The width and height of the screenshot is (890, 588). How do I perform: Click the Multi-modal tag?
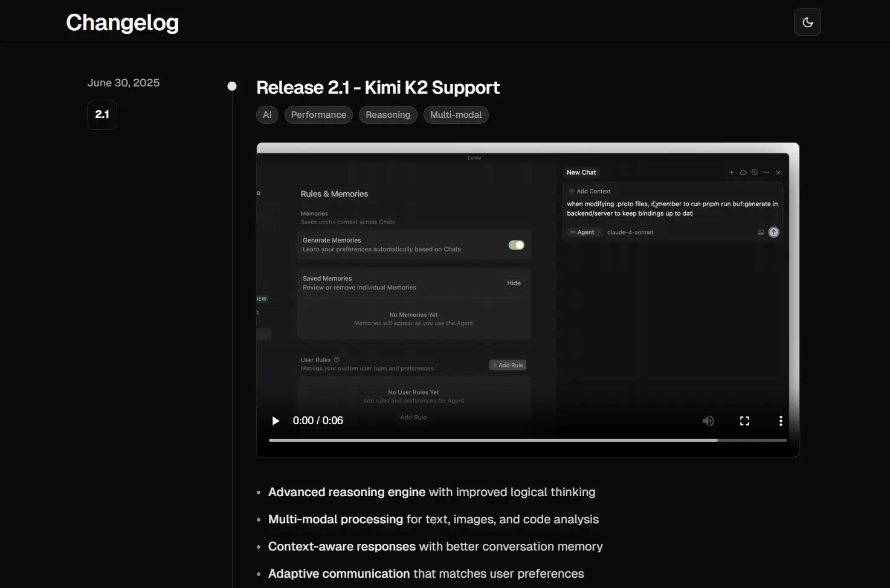point(456,115)
